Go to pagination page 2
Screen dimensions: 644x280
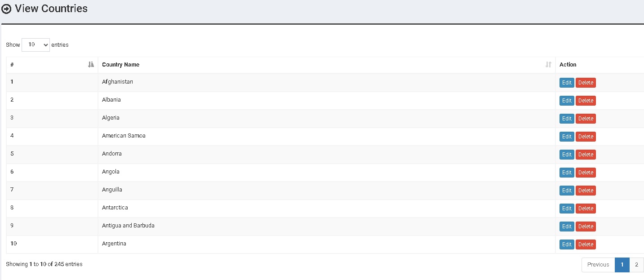[x=636, y=265]
